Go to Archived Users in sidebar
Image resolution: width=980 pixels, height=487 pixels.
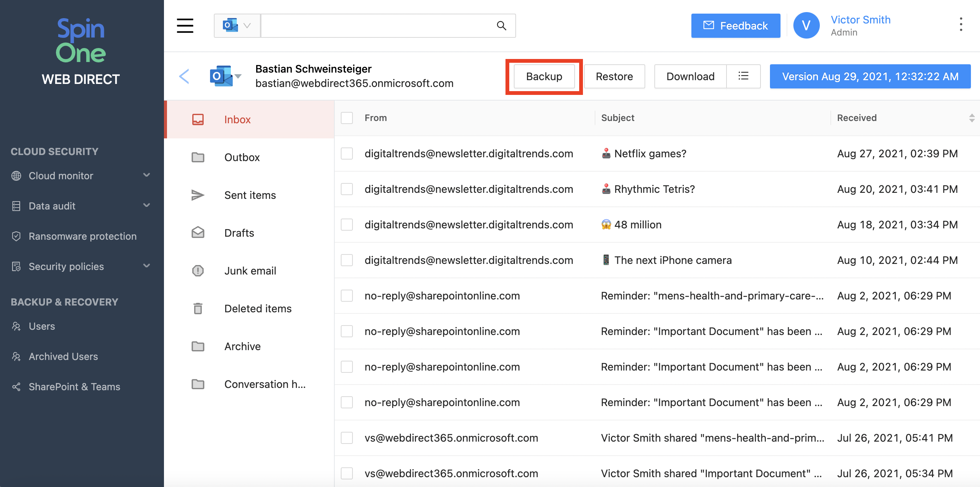coord(63,357)
